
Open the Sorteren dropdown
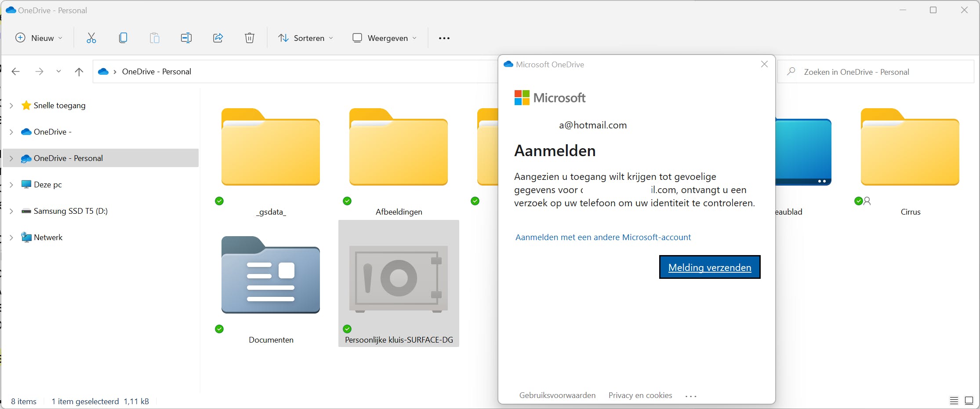[306, 38]
